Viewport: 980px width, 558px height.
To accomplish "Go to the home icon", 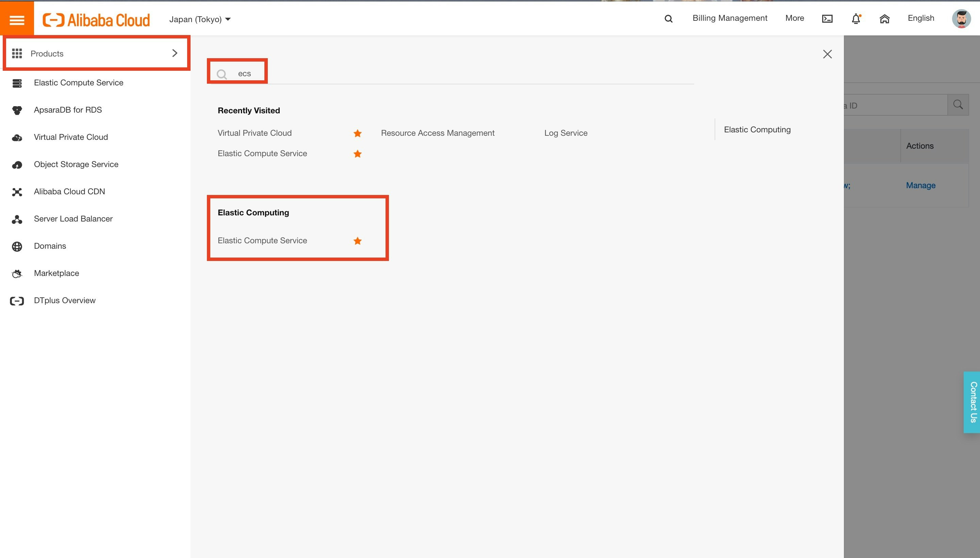I will point(884,19).
